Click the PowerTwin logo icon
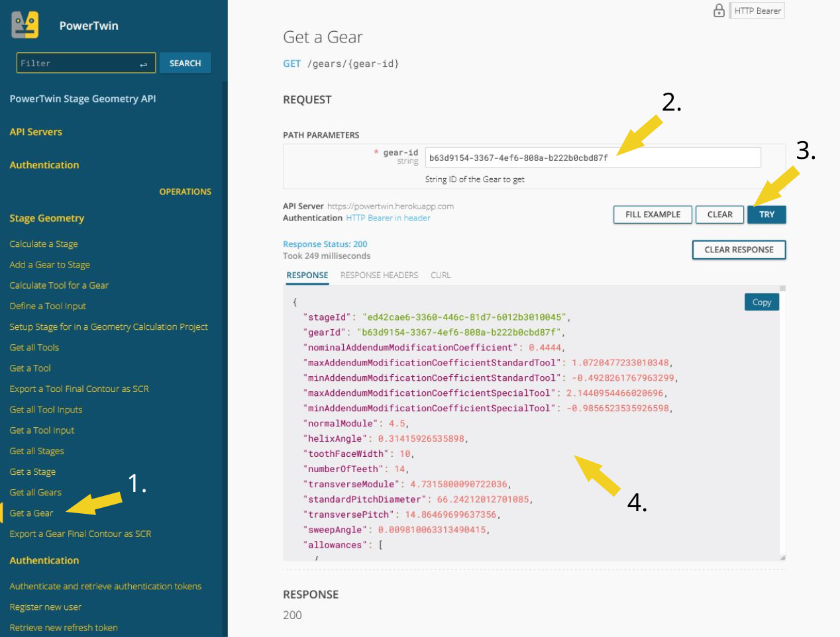 point(25,25)
